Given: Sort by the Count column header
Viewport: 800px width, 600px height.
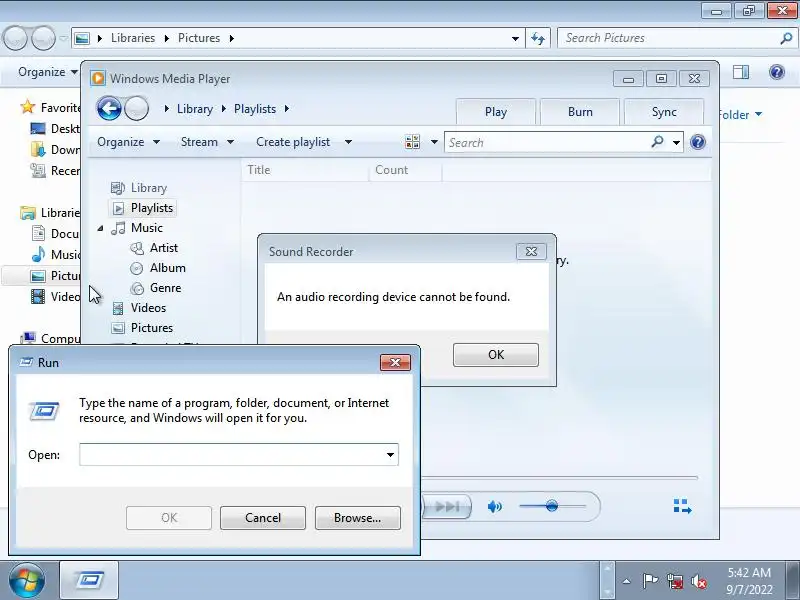Looking at the screenshot, I should [405, 170].
